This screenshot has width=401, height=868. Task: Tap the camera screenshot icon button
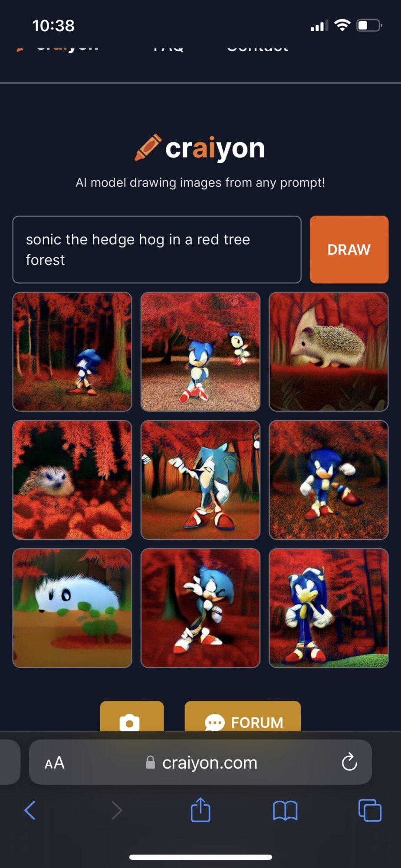(x=132, y=717)
